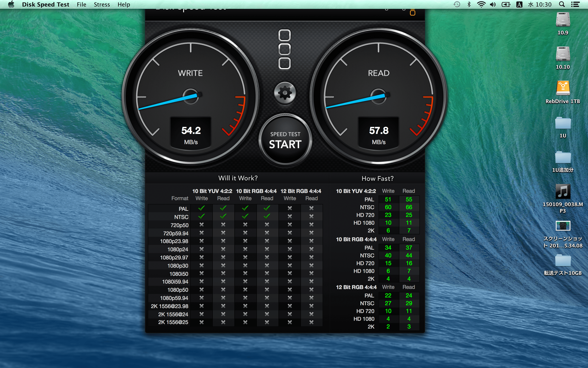Click 12 Bit RGB PAL write value 22
The height and width of the screenshot is (368, 588).
tap(388, 295)
